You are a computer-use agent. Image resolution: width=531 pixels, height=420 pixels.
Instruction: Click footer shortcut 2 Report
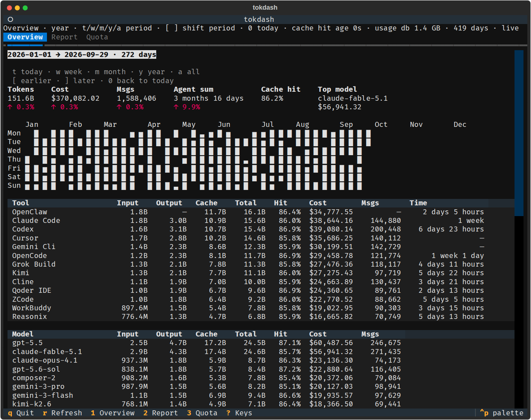(x=161, y=413)
